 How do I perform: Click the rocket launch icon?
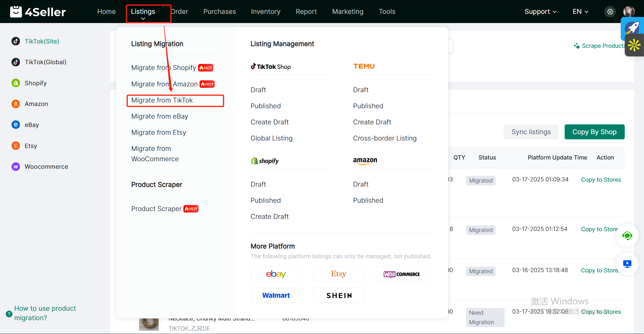(633, 28)
